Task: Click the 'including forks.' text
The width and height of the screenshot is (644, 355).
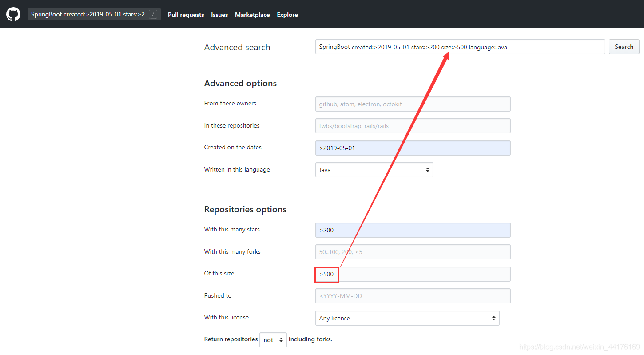Action: [x=310, y=339]
